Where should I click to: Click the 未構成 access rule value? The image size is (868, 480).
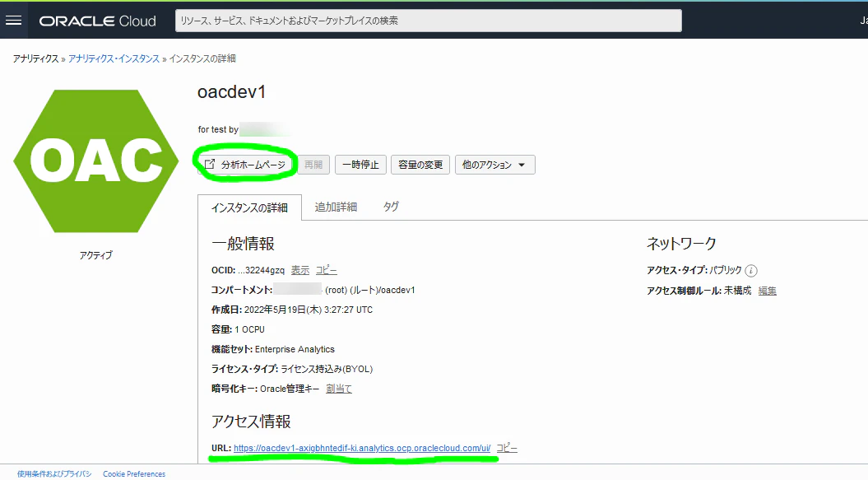pos(737,291)
